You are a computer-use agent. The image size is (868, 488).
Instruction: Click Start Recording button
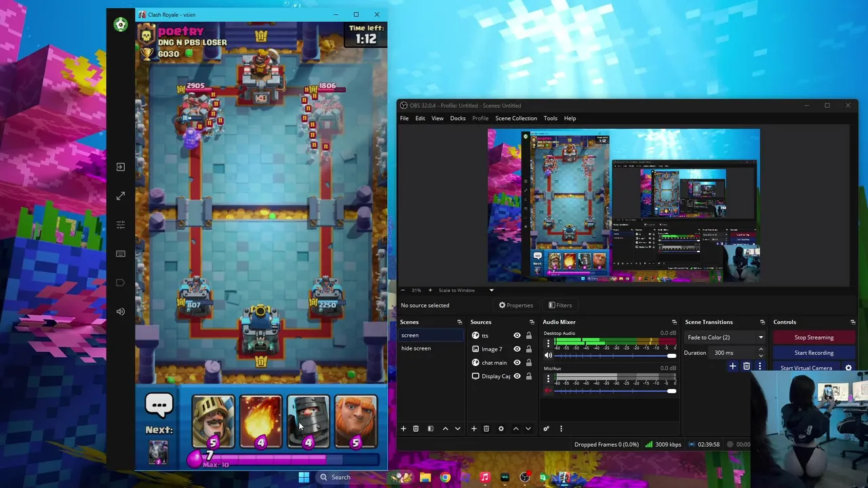click(x=814, y=352)
